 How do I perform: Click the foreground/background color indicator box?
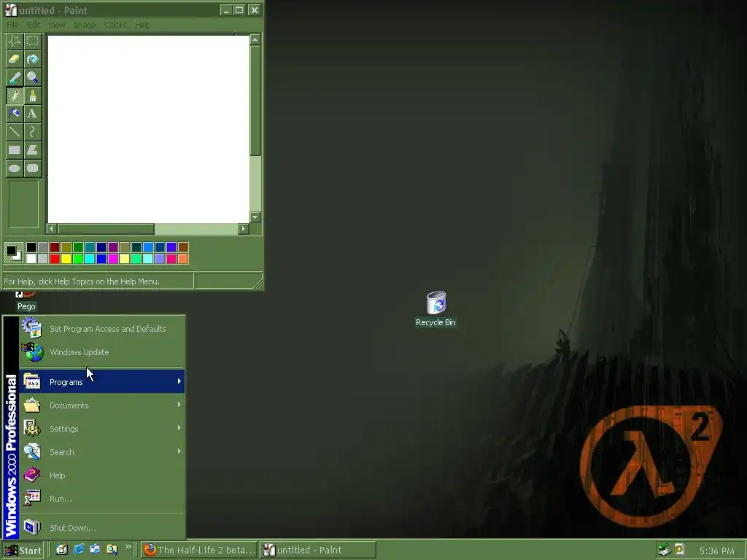[13, 252]
